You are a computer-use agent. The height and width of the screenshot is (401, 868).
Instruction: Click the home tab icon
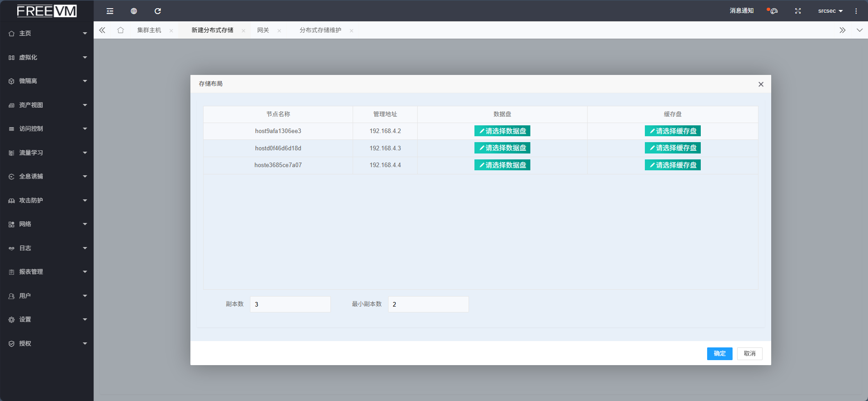pyautogui.click(x=120, y=30)
